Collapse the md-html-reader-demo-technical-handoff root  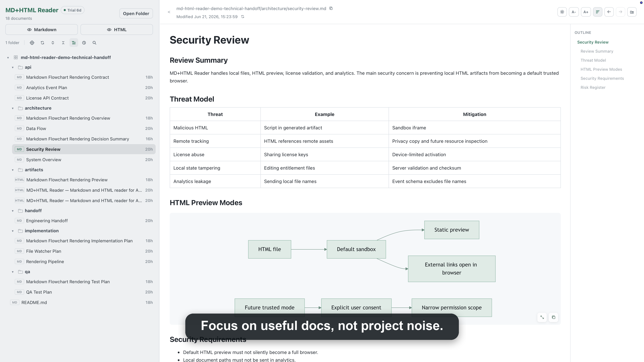[8, 58]
